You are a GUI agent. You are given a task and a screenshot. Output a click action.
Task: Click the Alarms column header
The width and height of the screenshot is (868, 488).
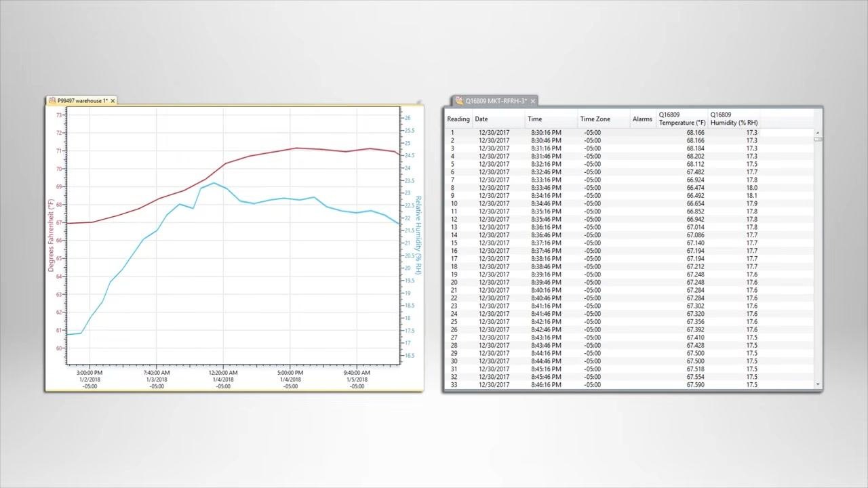point(643,119)
